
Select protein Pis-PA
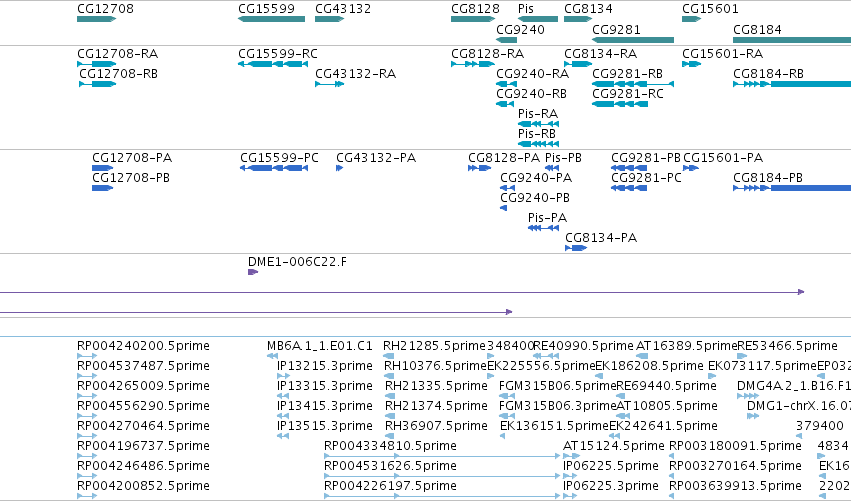pos(543,229)
